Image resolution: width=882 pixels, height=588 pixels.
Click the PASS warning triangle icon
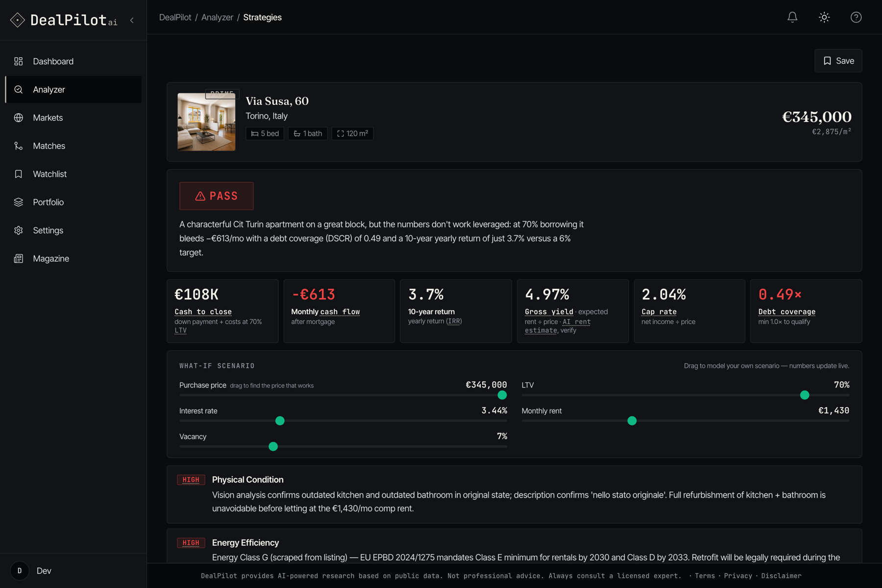200,196
